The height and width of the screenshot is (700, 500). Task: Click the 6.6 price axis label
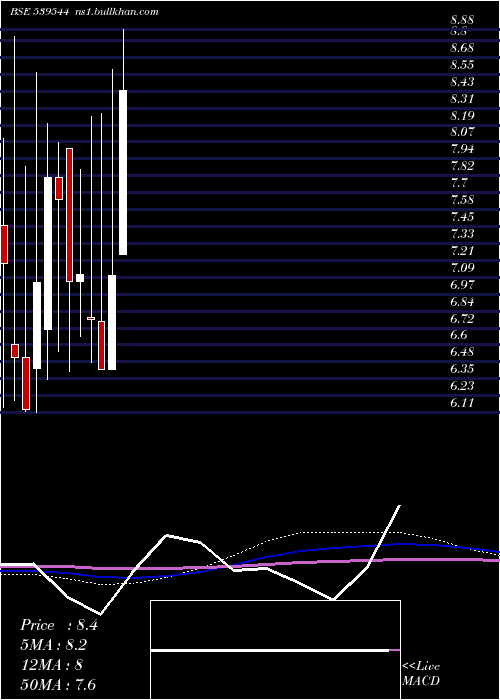click(x=459, y=335)
